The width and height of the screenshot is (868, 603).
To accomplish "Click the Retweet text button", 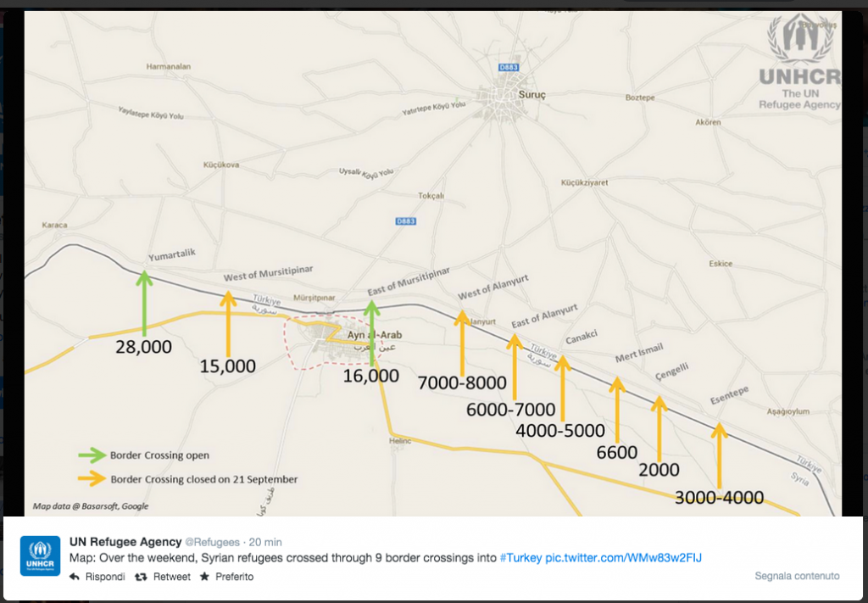I will (171, 577).
